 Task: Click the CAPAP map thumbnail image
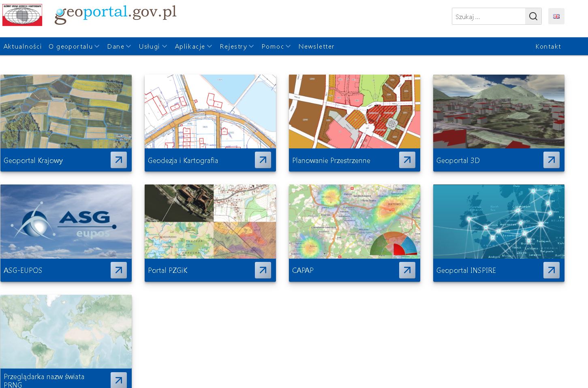354,221
